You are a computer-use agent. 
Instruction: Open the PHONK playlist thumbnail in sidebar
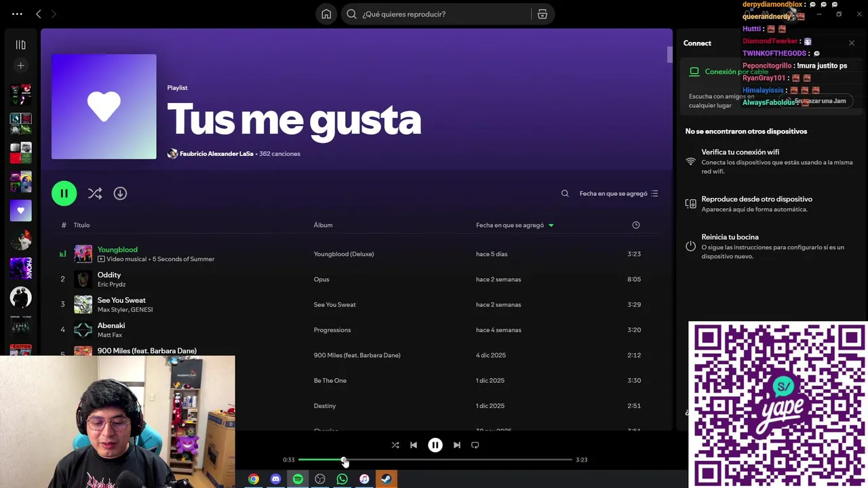coord(20,268)
